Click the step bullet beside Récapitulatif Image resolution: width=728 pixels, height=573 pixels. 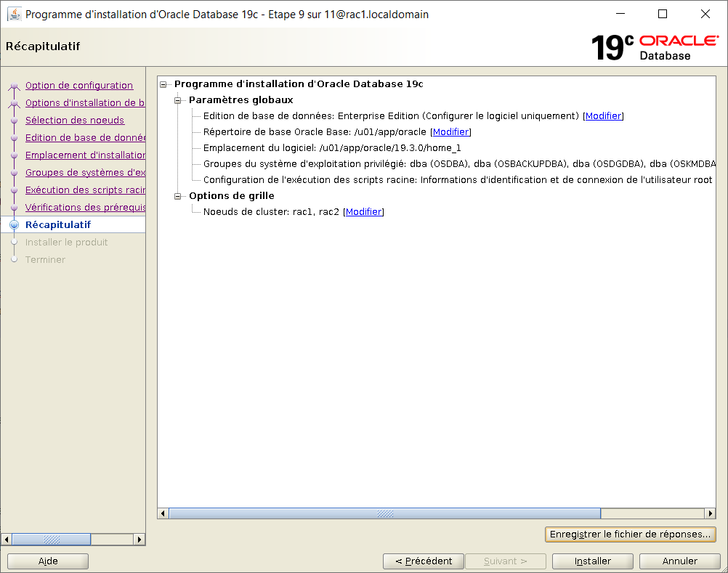(15, 225)
